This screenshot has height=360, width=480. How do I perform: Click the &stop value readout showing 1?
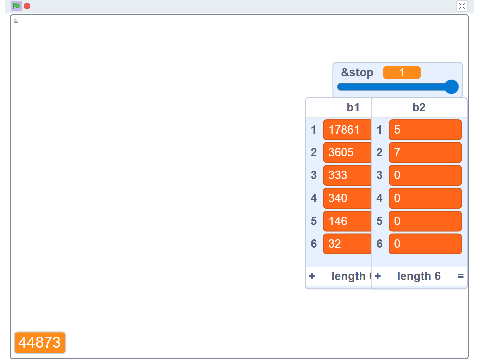[x=402, y=72]
